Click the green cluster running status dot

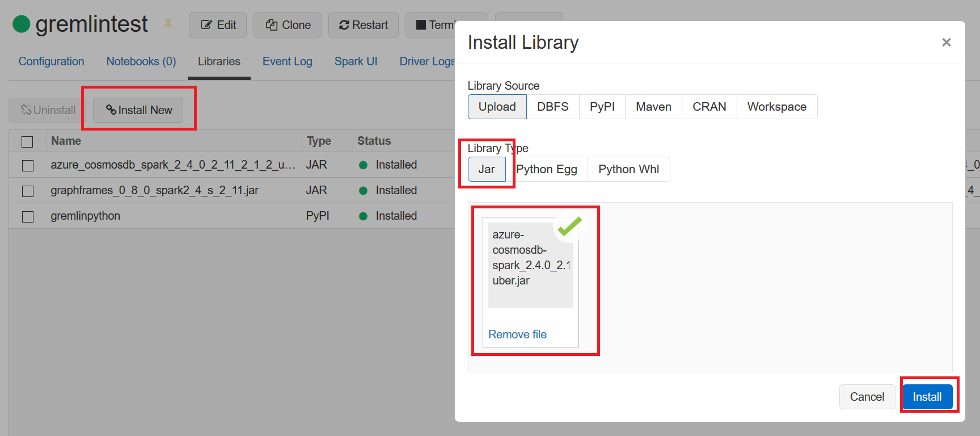[x=22, y=24]
